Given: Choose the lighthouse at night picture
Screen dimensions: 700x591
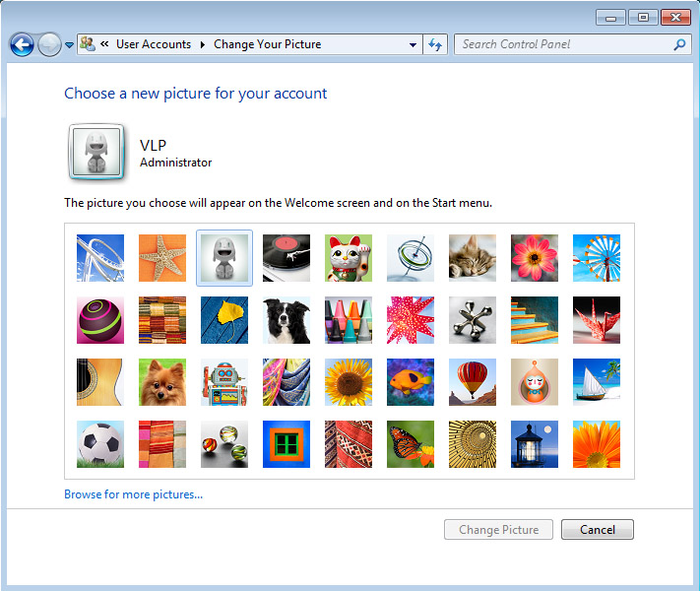Looking at the screenshot, I should 535,444.
